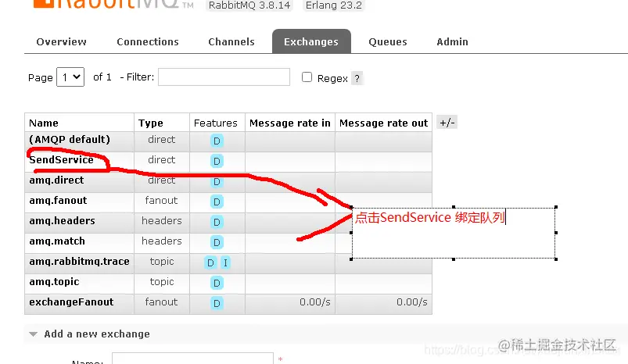The height and width of the screenshot is (364, 628).
Task: Select the Exchanges tab
Action: tap(311, 41)
